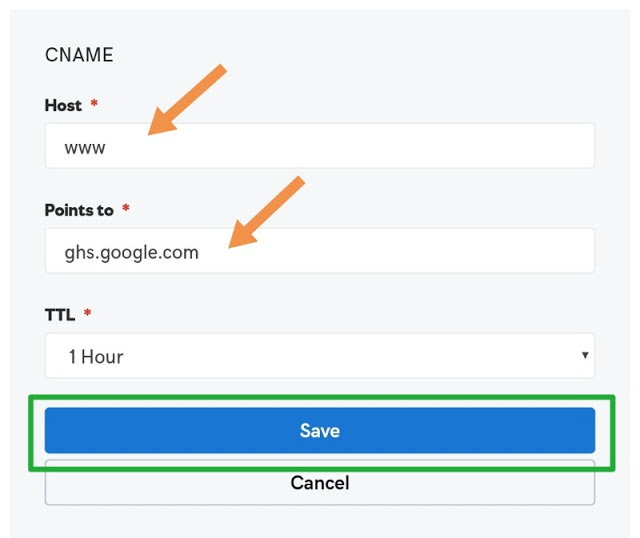Place cursor on the www text

pos(85,147)
